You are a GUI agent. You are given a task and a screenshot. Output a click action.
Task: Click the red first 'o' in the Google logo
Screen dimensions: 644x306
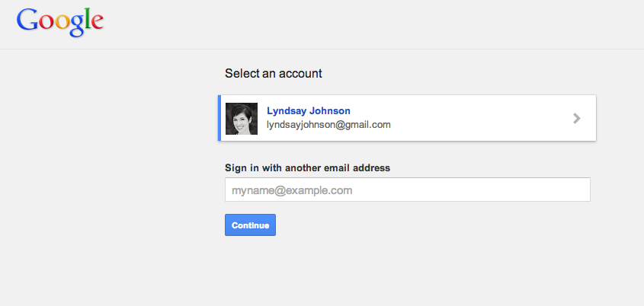[x=46, y=23]
